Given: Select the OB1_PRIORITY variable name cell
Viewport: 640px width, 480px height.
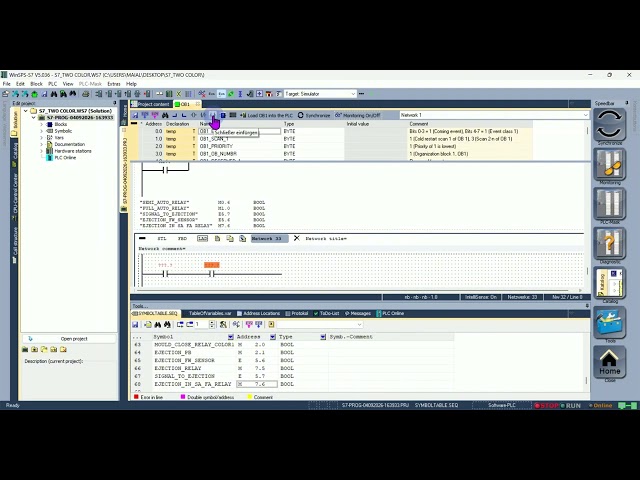Looking at the screenshot, I should [x=240, y=146].
